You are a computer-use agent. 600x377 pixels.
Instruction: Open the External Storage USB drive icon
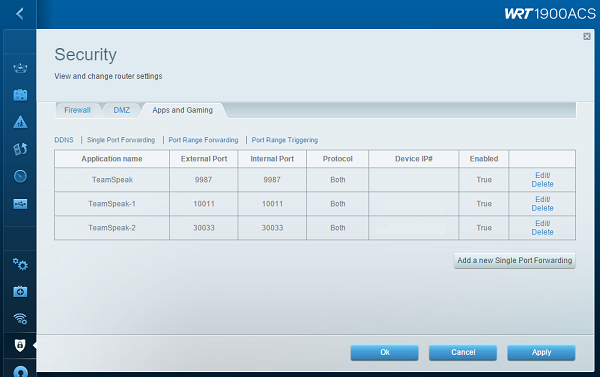coord(20,204)
